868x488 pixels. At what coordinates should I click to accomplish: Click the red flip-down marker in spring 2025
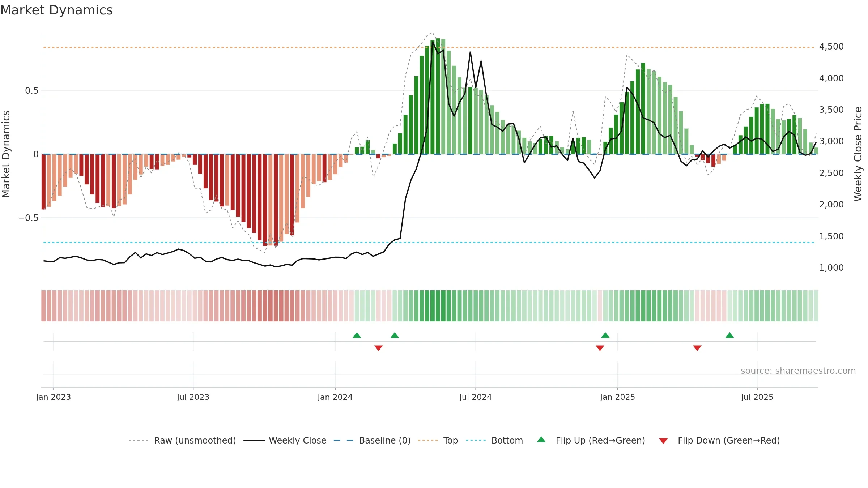tap(697, 348)
